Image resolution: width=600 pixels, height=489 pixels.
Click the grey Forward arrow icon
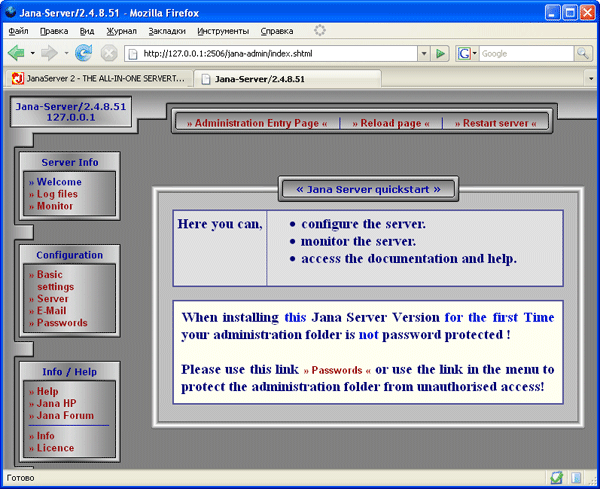pyautogui.click(x=49, y=53)
